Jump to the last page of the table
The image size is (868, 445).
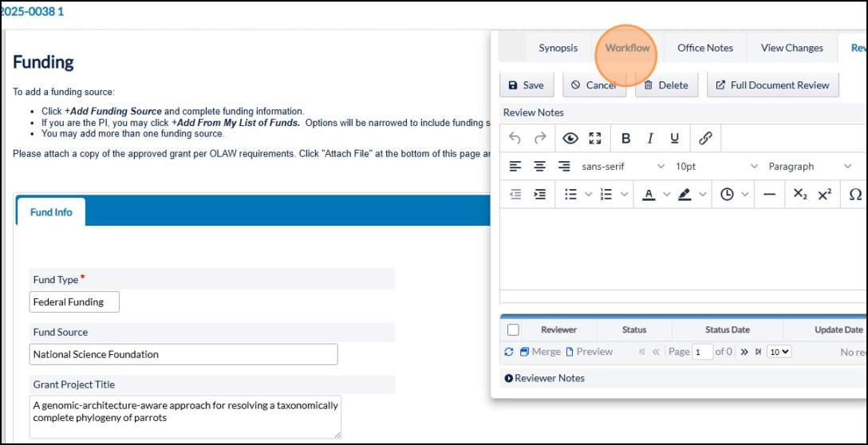[758, 352]
